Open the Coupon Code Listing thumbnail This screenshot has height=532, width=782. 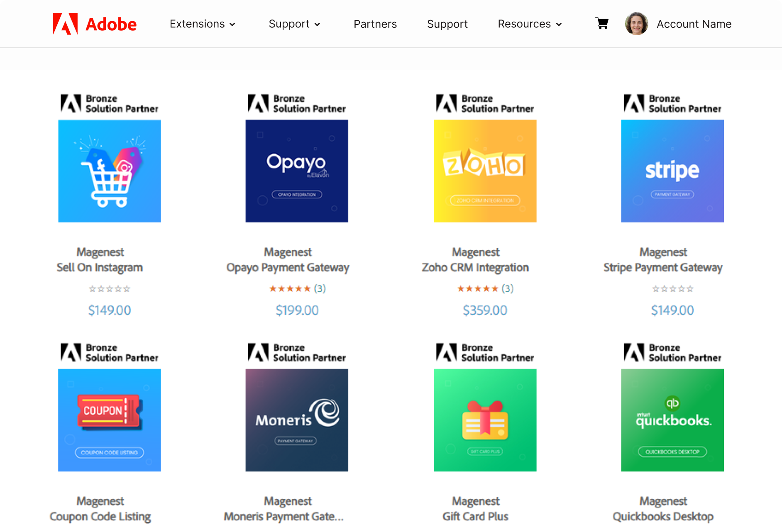point(110,420)
